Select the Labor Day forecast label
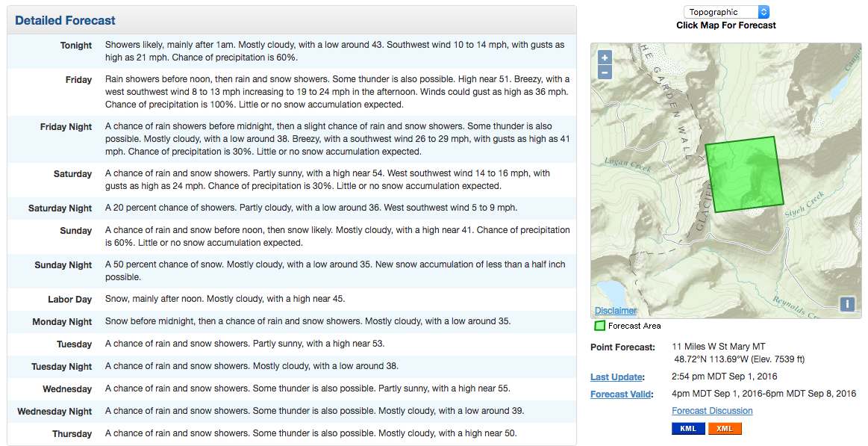868x446 pixels. pyautogui.click(x=69, y=299)
